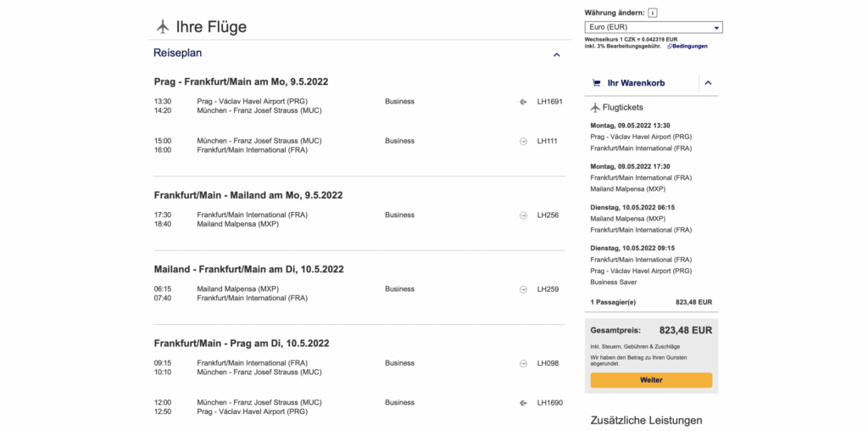Click the airline icon beside flight LH1690

(x=523, y=403)
